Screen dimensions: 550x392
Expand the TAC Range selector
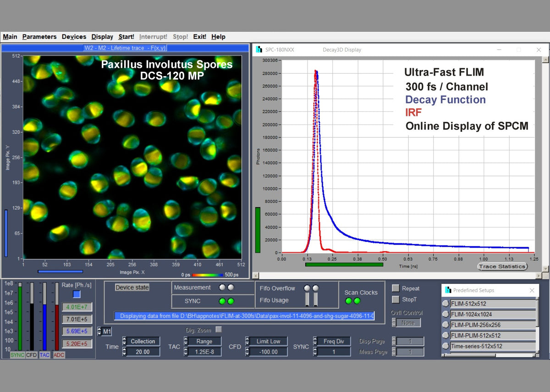(204, 341)
